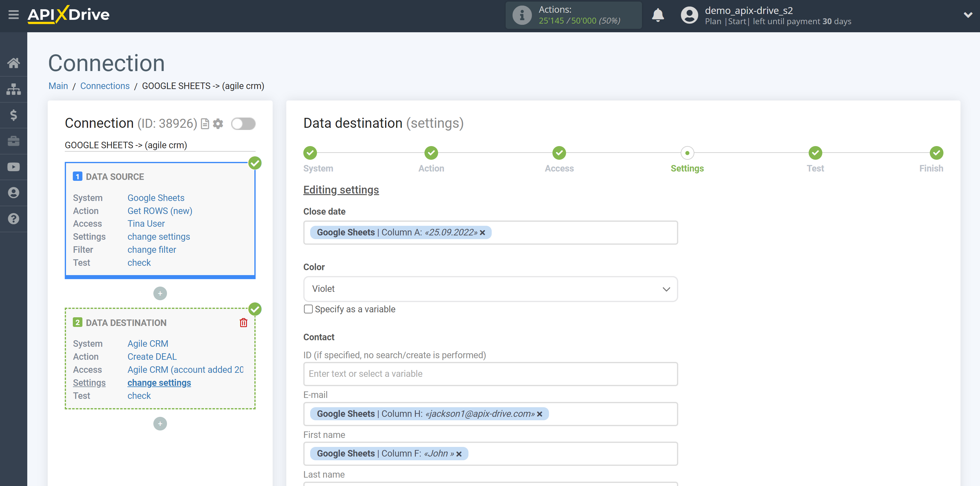Go to the Test step
The height and width of the screenshot is (486, 980).
coord(815,153)
